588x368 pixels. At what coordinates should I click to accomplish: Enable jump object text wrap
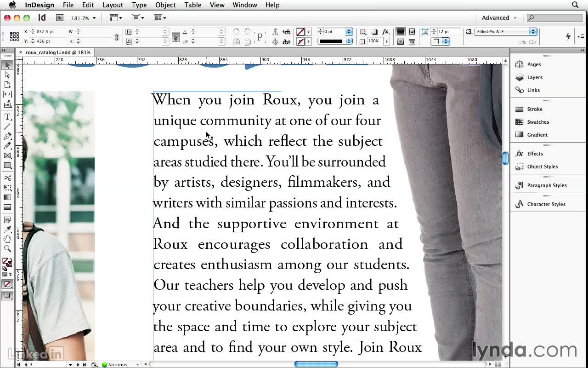coord(412,41)
